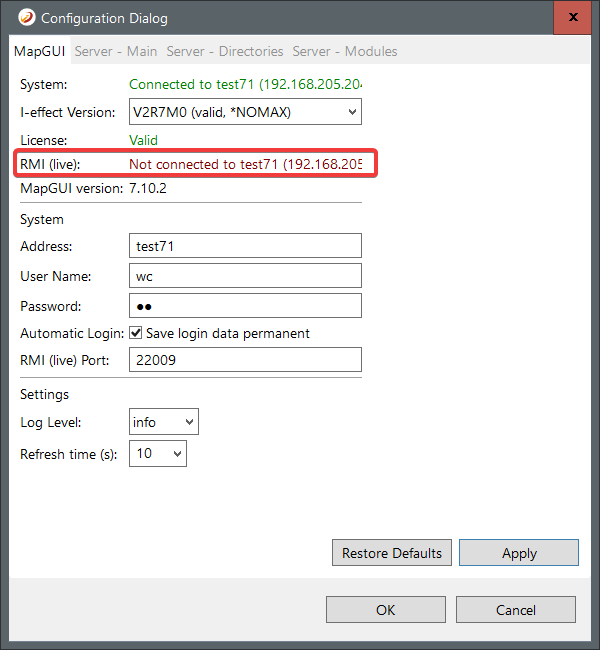Expand the Refresh time dropdown

(x=158, y=454)
